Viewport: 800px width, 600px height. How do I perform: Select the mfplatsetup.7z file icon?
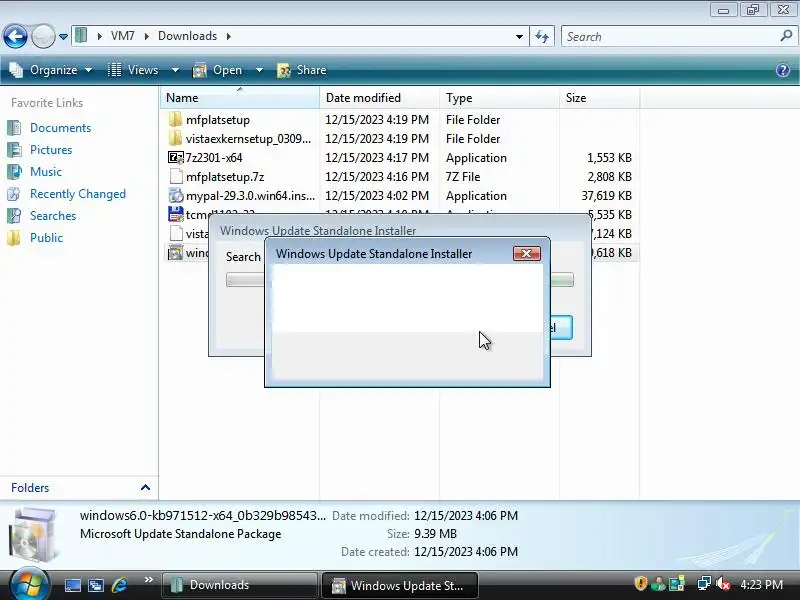click(176, 177)
